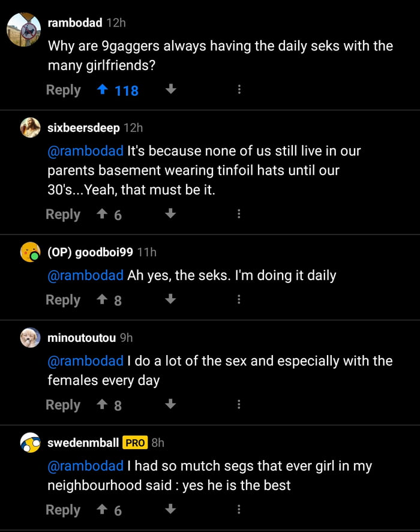
Task: Downvote minoutoutou's comment
Action: [x=170, y=404]
